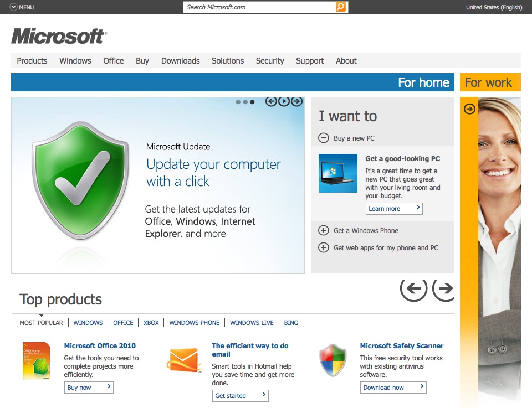The image size is (532, 408).
Task: Open the MENU dropdown in top bar
Action: click(22, 7)
